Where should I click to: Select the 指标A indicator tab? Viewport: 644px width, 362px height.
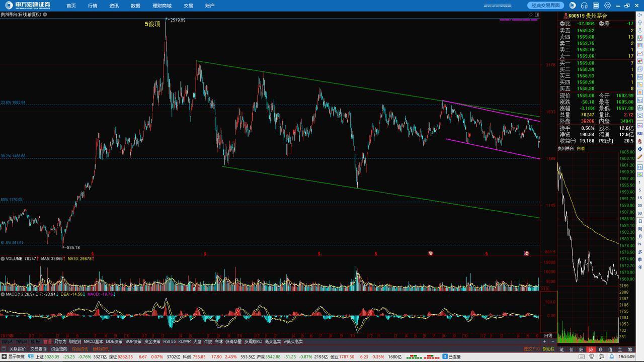pyautogui.click(x=7, y=341)
